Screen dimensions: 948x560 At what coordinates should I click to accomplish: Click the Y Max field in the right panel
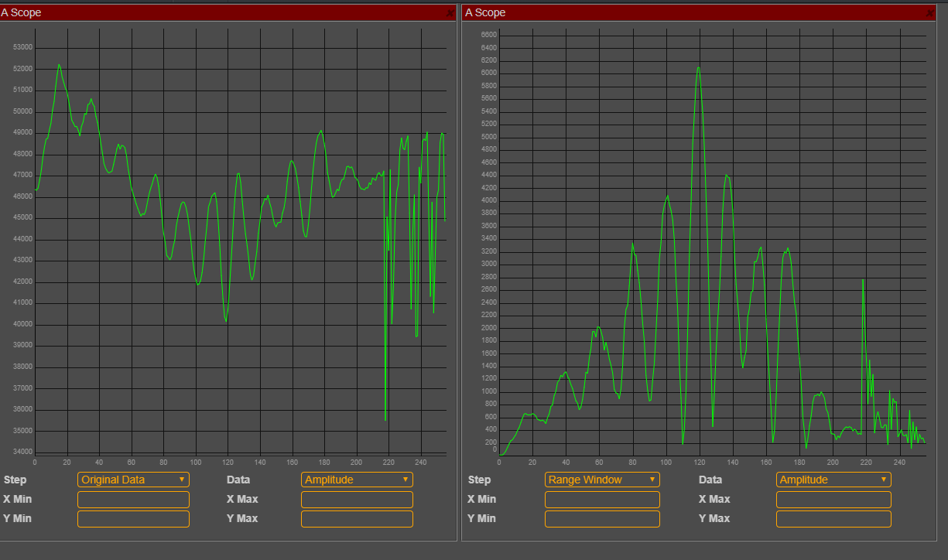tap(833, 519)
